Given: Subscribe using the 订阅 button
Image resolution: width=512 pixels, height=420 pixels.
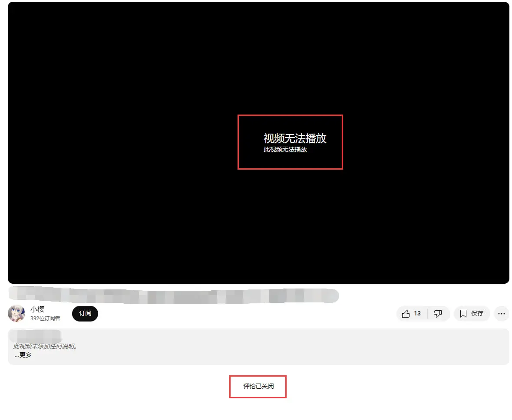Looking at the screenshot, I should 85,313.
